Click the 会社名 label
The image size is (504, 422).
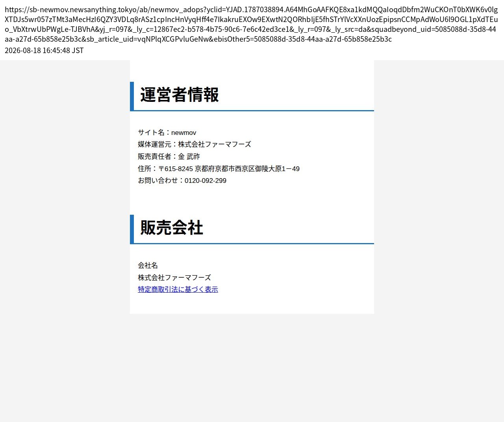coord(148,265)
